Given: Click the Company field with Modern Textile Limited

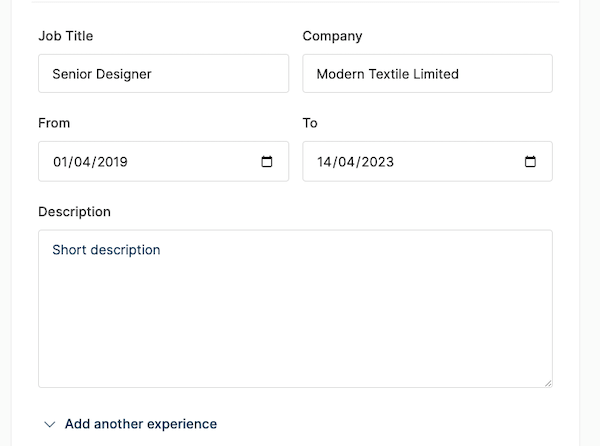Looking at the screenshot, I should [x=427, y=74].
